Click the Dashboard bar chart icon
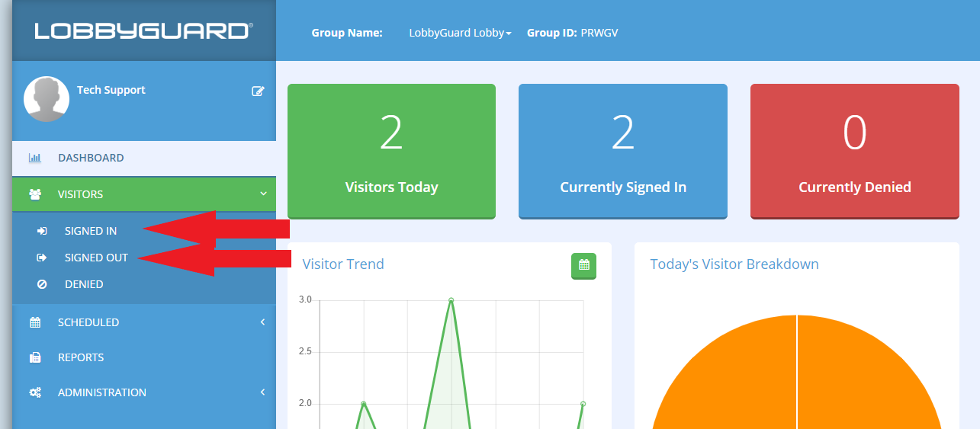This screenshot has height=429, width=980. (35, 158)
